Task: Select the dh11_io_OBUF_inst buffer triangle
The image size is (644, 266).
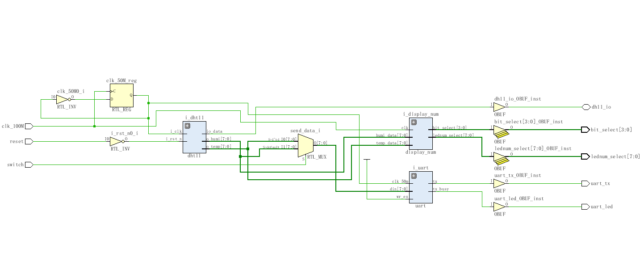Action: click(x=499, y=107)
